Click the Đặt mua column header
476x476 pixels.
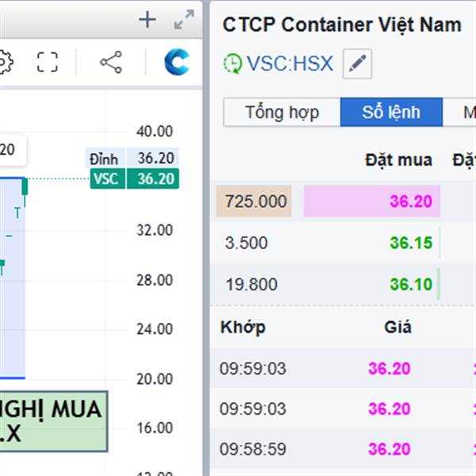(398, 160)
